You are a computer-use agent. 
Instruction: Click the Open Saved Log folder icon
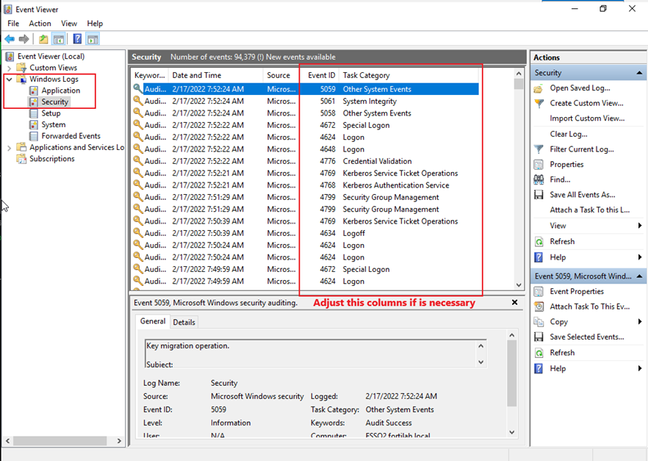[539, 88]
